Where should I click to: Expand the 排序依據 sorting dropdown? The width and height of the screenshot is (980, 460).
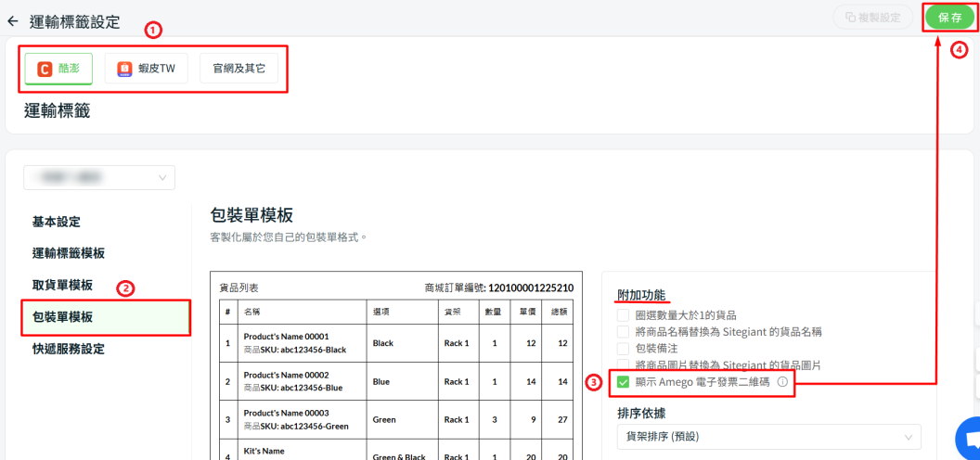click(768, 436)
